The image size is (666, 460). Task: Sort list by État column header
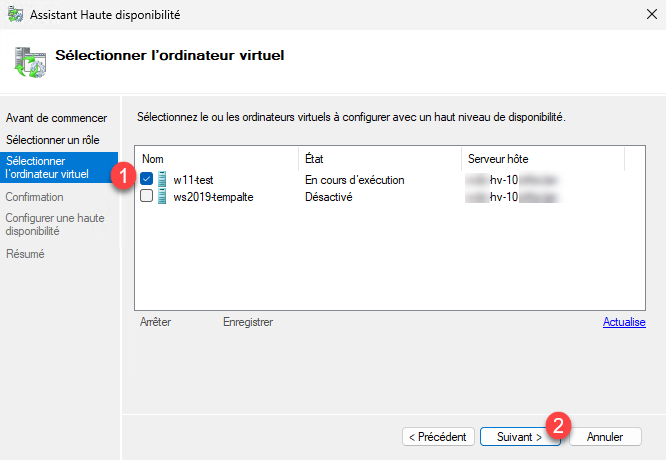pos(380,159)
